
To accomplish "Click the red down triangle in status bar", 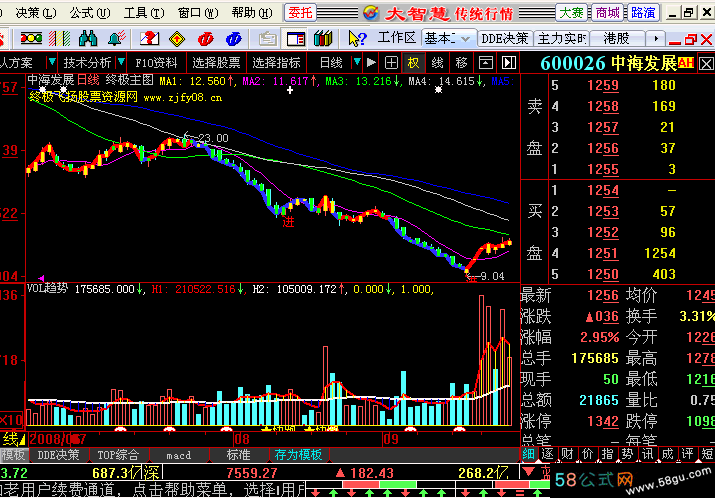I will (528, 471).
